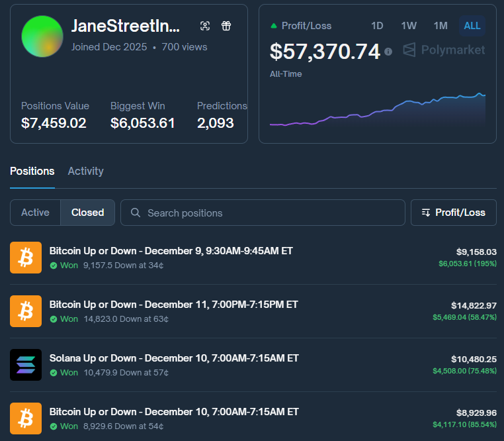The image size is (504, 441).
Task: Click the $4,508.00 (75.48%) profit text
Action: click(x=464, y=371)
